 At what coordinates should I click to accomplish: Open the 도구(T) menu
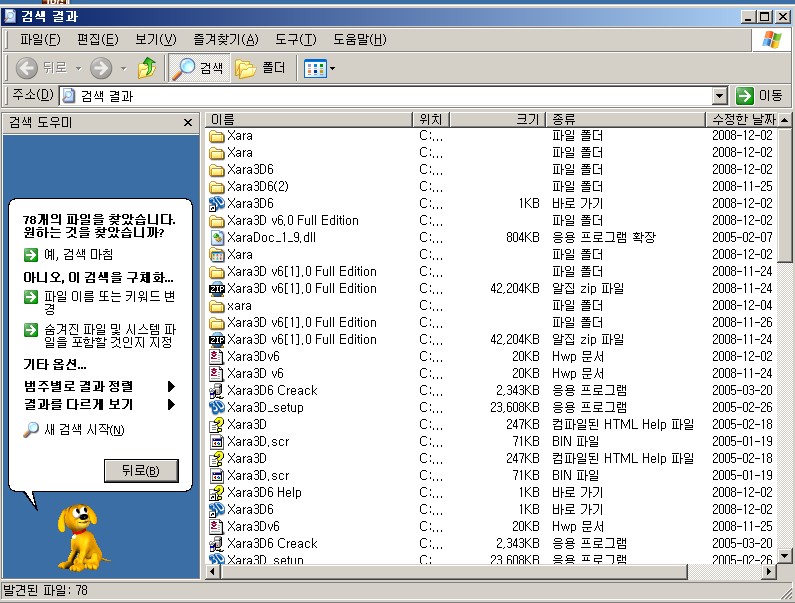pos(296,40)
